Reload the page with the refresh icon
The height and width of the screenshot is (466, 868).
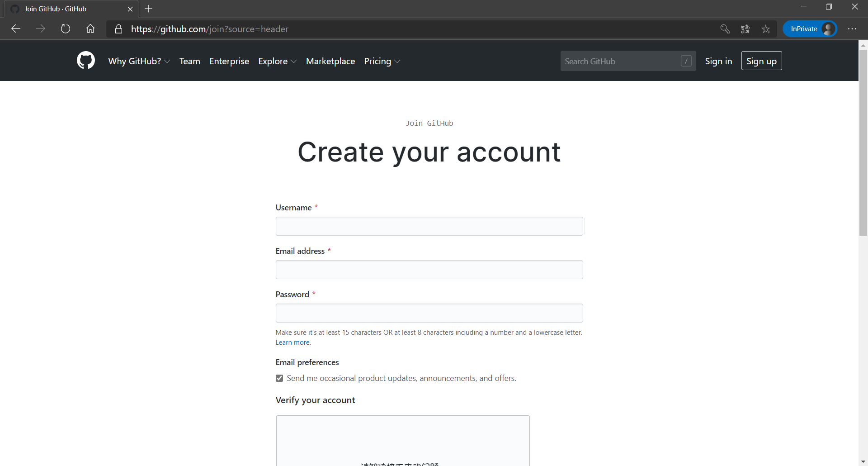tap(66, 29)
